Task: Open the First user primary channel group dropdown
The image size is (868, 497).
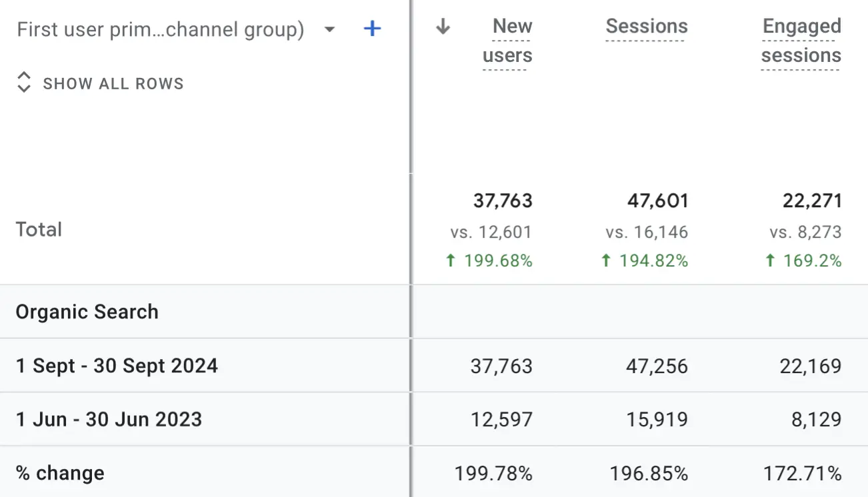Action: 161,29
